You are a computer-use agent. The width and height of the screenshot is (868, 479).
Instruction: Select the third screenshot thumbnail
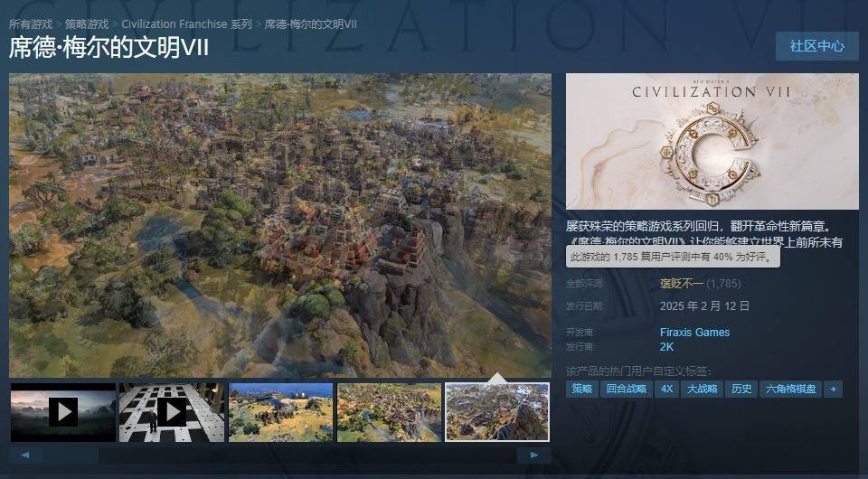280,412
